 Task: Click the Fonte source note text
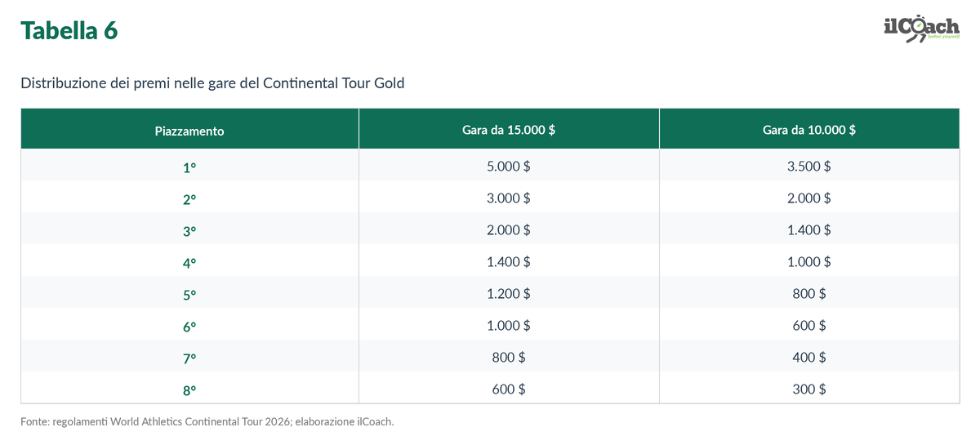click(x=207, y=422)
